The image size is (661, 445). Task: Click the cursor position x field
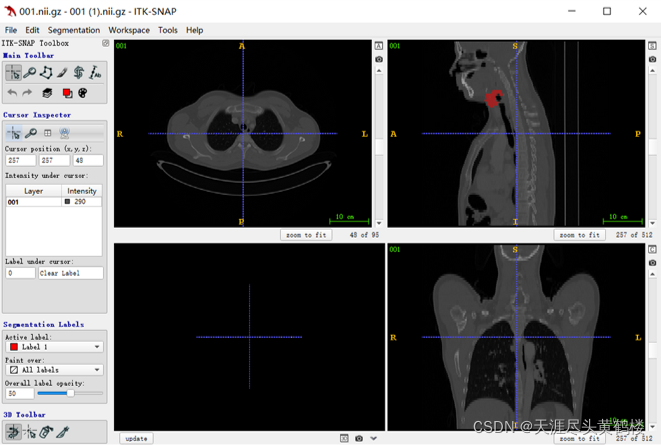click(21, 160)
